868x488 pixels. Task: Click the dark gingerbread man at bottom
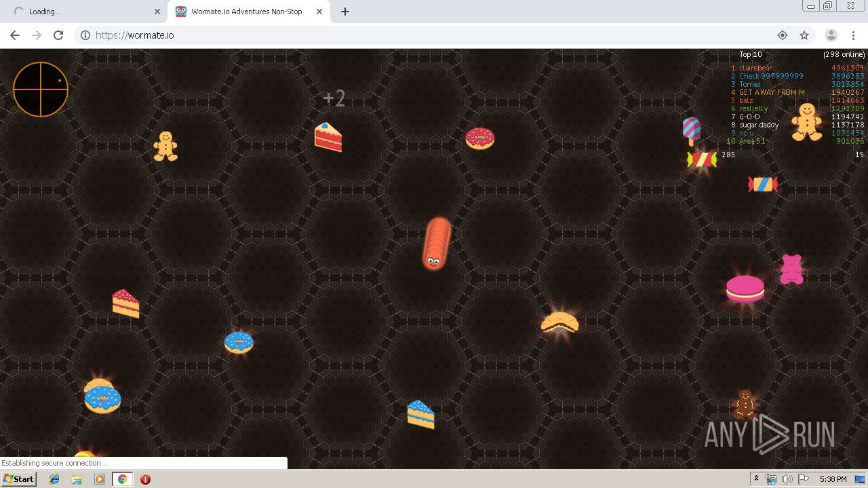(x=745, y=405)
